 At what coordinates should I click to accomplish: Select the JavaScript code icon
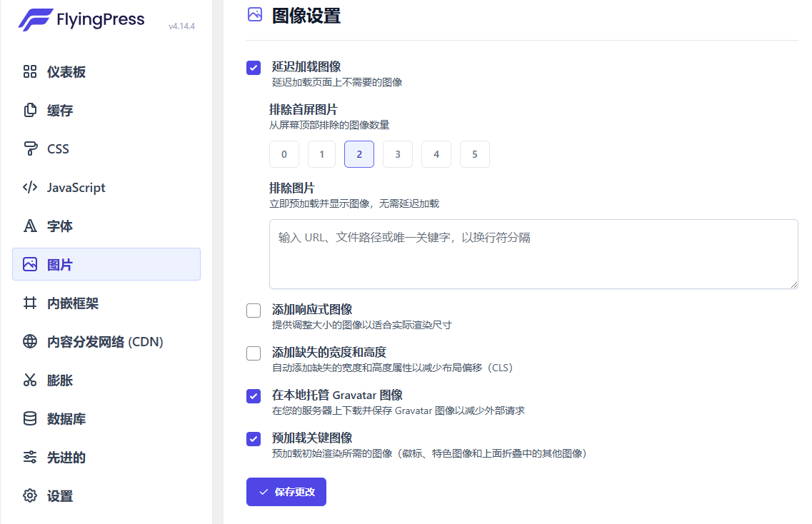coord(29,187)
